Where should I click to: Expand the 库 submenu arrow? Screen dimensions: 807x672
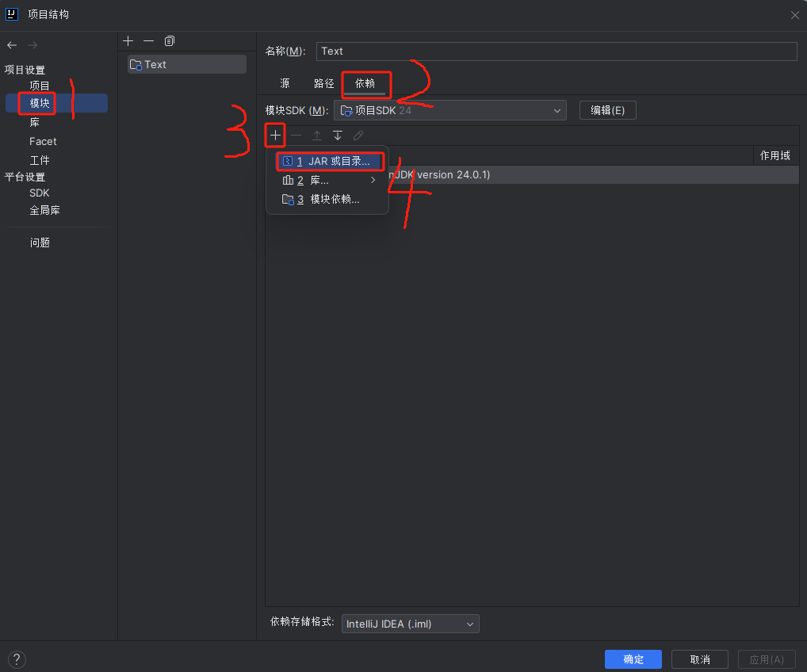[372, 179]
